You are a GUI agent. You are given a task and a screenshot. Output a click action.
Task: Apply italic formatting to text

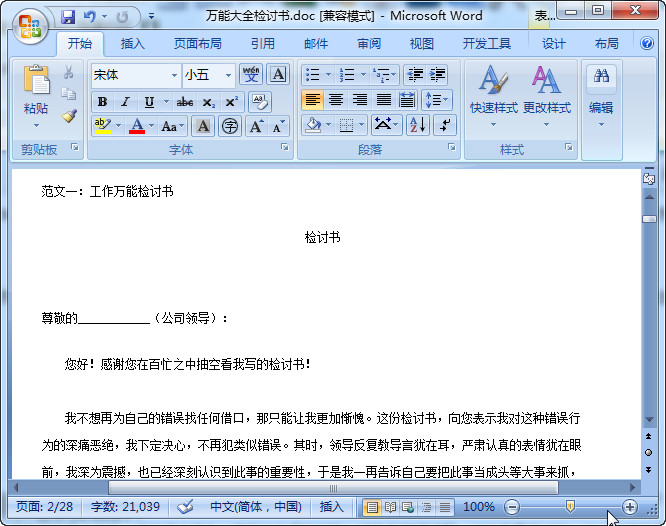click(125, 102)
